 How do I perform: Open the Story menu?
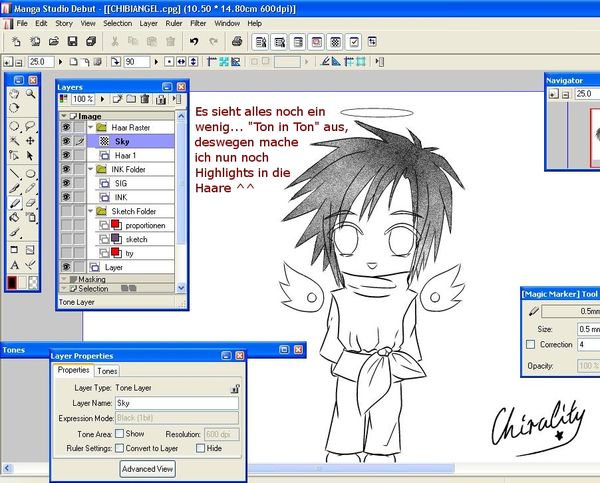[x=64, y=23]
